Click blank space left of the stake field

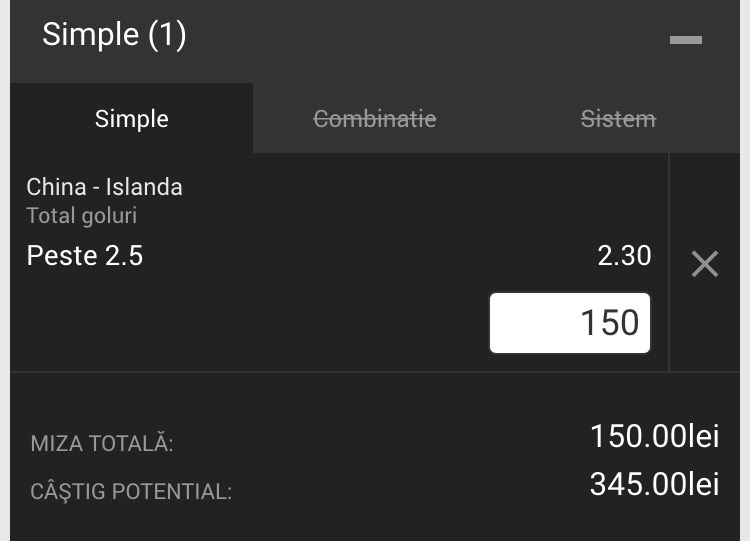coord(249,323)
